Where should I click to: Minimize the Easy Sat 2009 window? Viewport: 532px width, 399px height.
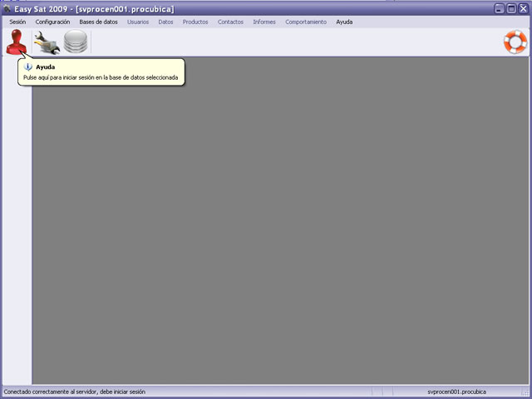click(x=499, y=9)
